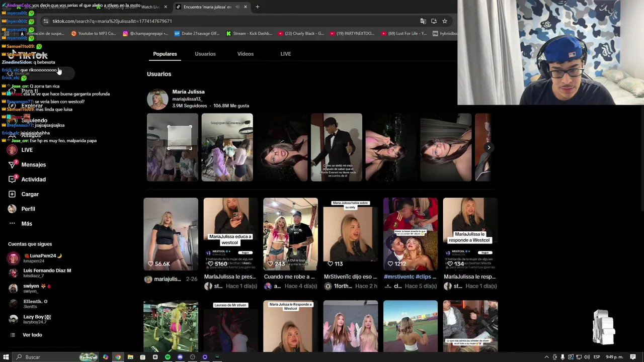Open File Explorer from the taskbar
Screen dimensions: 644x362
(x=130, y=357)
